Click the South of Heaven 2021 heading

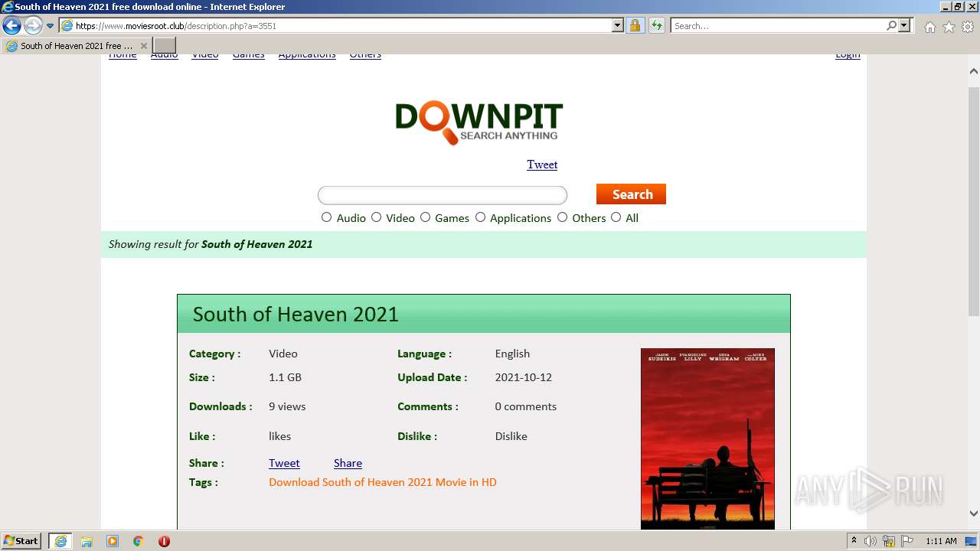click(x=296, y=315)
